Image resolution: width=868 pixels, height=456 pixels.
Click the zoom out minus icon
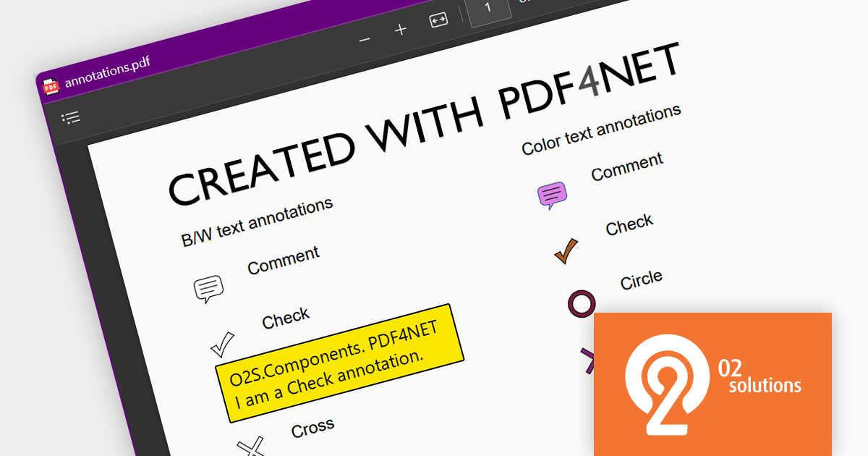pyautogui.click(x=365, y=38)
